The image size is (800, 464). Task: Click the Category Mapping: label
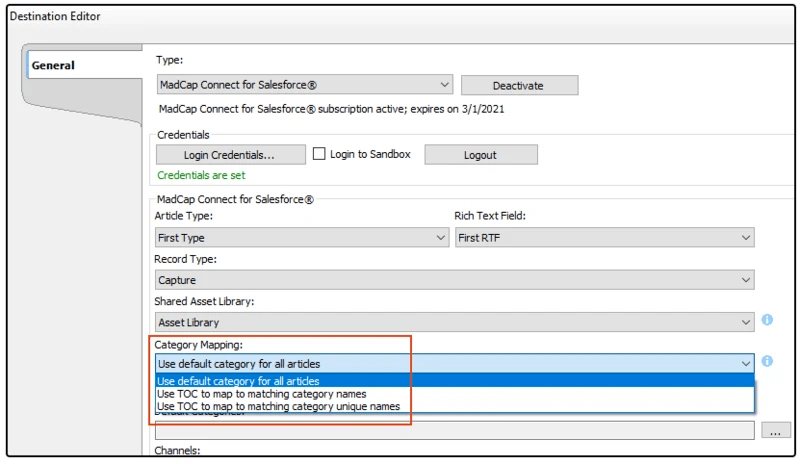(198, 345)
